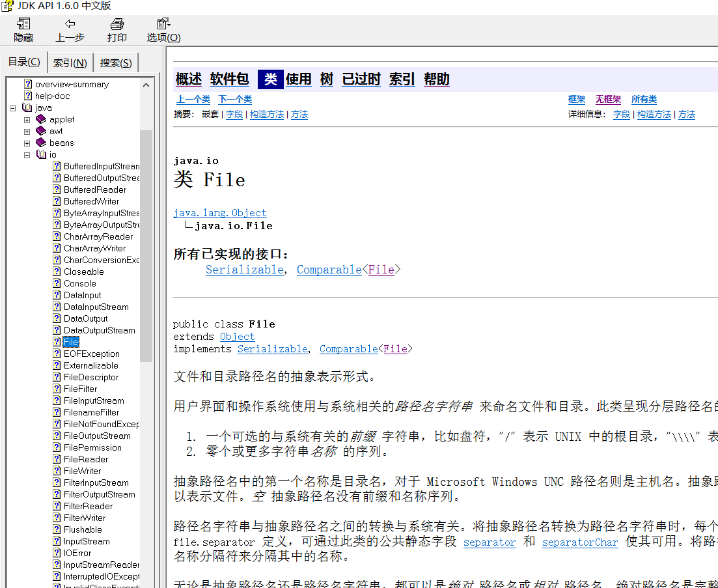Click the page icon beside FileReader
Screen dimensions: 718x588
[57, 459]
